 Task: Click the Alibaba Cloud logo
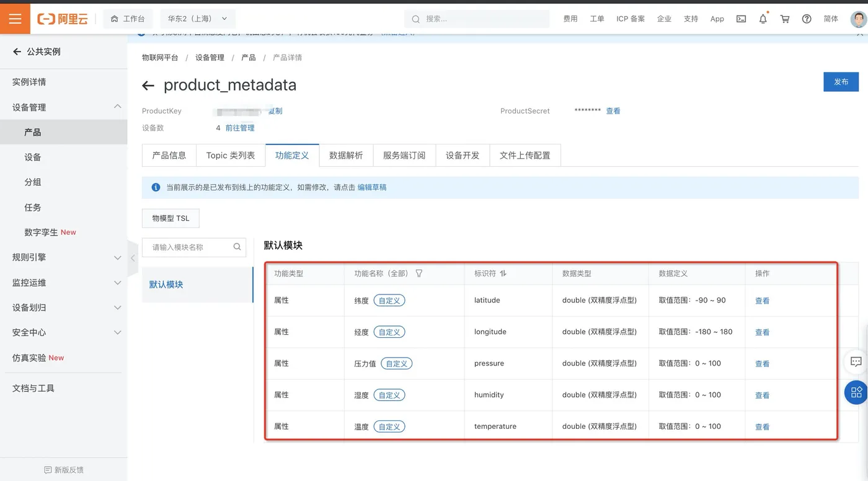click(63, 19)
